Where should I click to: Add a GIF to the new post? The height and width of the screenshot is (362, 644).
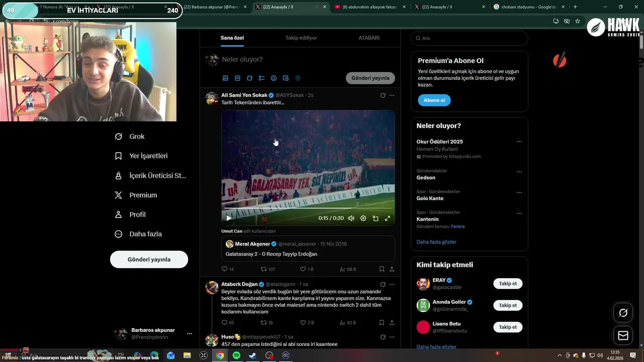click(237, 78)
